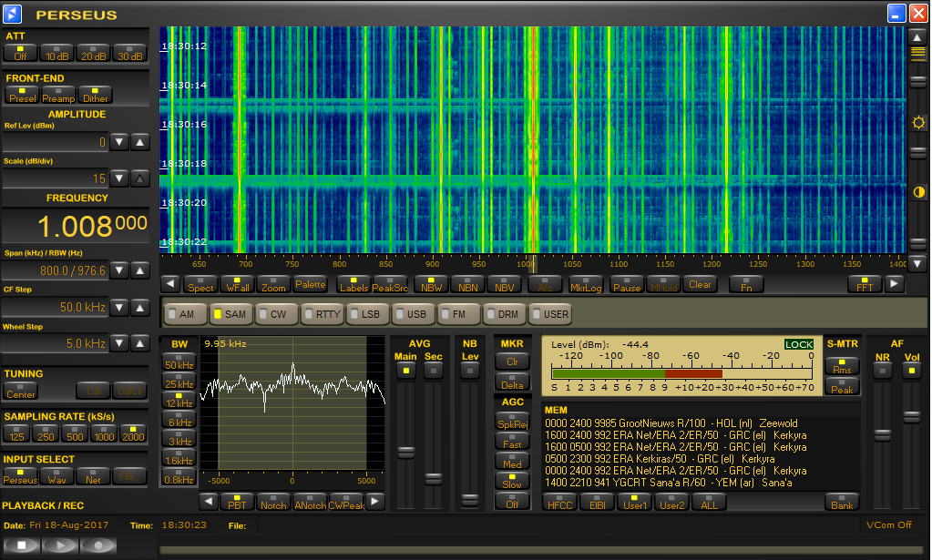The width and height of the screenshot is (932, 560).
Task: Click the Perseus logo icon in title bar
Action: coord(13,13)
